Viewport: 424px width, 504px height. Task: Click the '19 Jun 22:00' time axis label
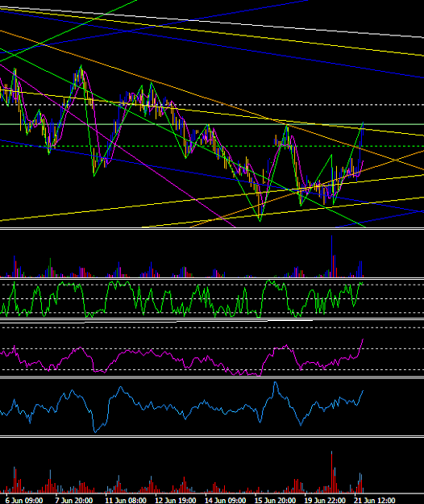click(x=325, y=500)
